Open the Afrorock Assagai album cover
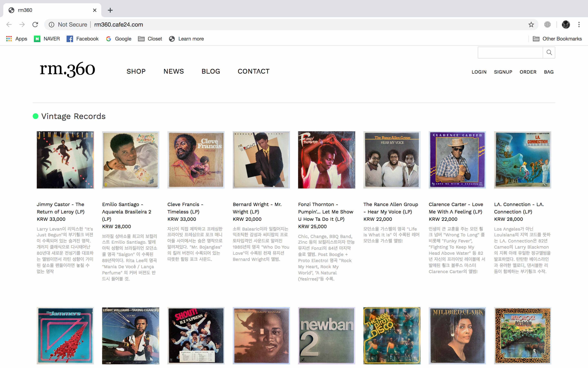The image size is (588, 368). point(523,336)
